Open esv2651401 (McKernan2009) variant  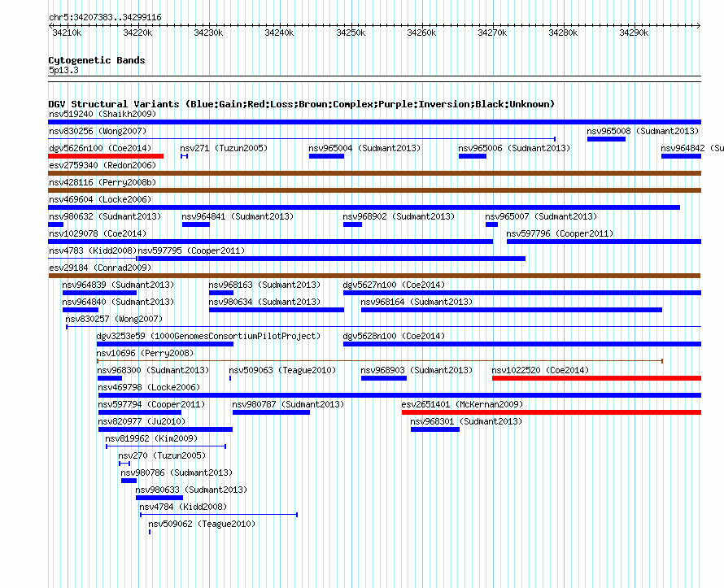pyautogui.click(x=462, y=404)
